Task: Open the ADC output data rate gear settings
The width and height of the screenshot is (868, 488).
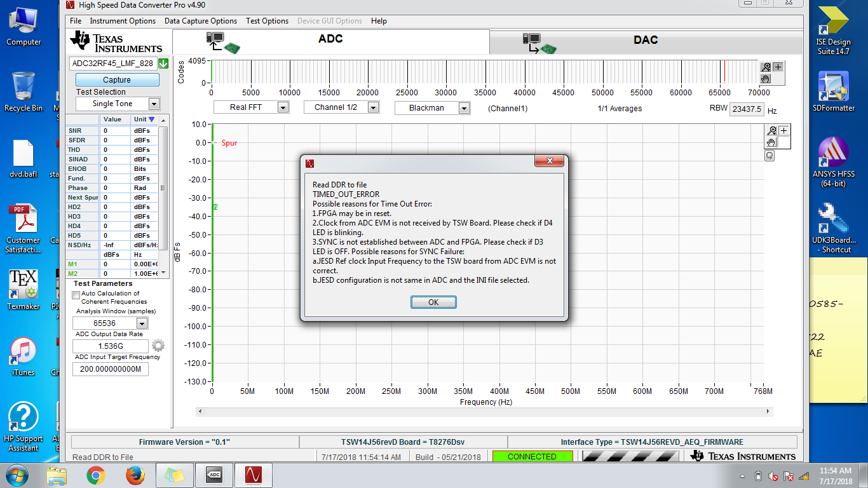Action: [158, 346]
